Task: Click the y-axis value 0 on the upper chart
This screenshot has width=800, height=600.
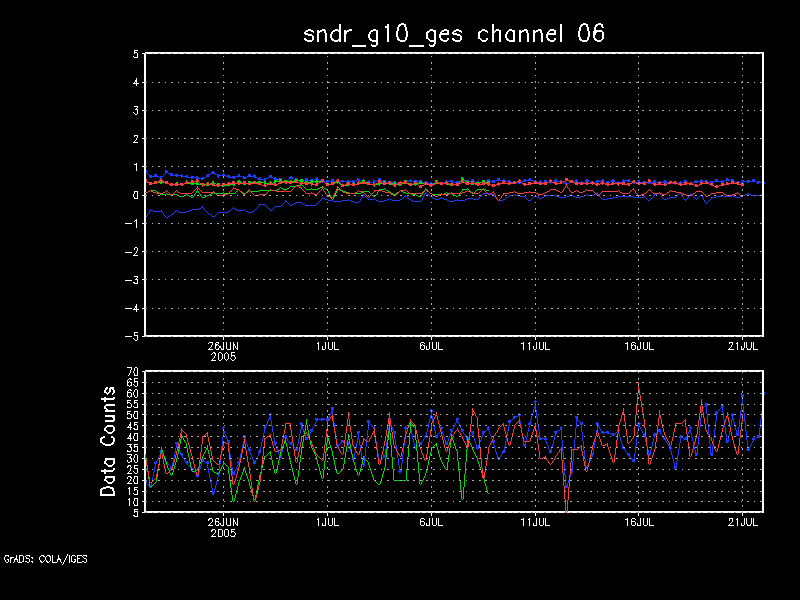Action: (135, 195)
